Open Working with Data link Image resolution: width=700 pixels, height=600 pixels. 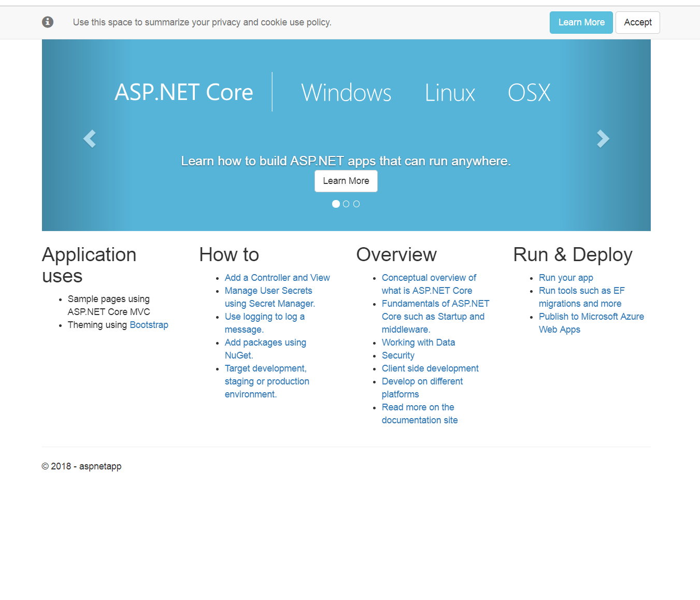click(418, 342)
